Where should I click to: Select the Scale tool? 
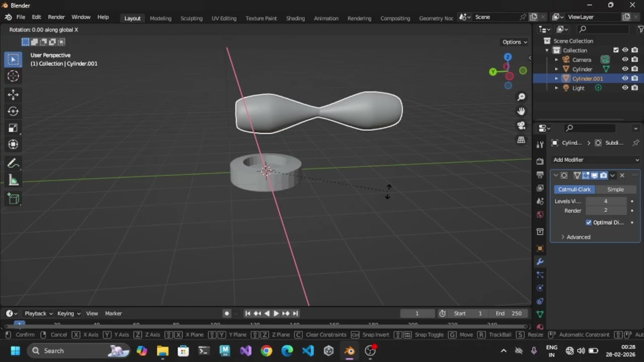[13, 128]
